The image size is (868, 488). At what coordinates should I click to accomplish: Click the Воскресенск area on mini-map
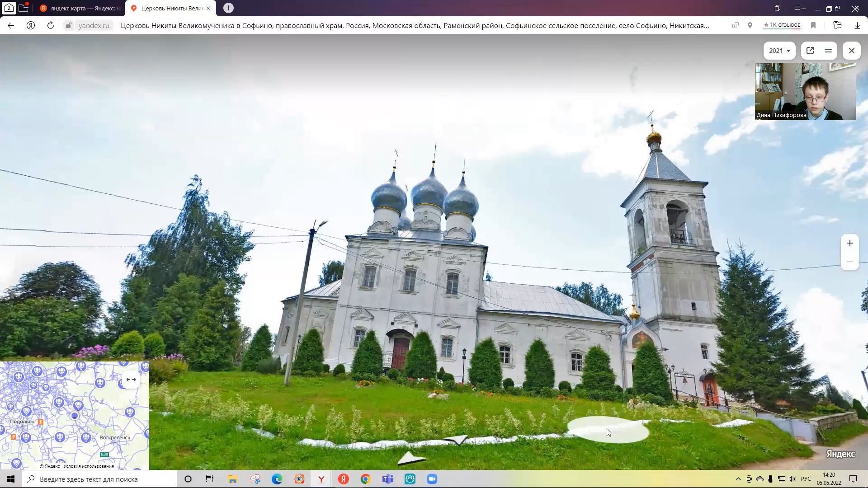pos(115,437)
